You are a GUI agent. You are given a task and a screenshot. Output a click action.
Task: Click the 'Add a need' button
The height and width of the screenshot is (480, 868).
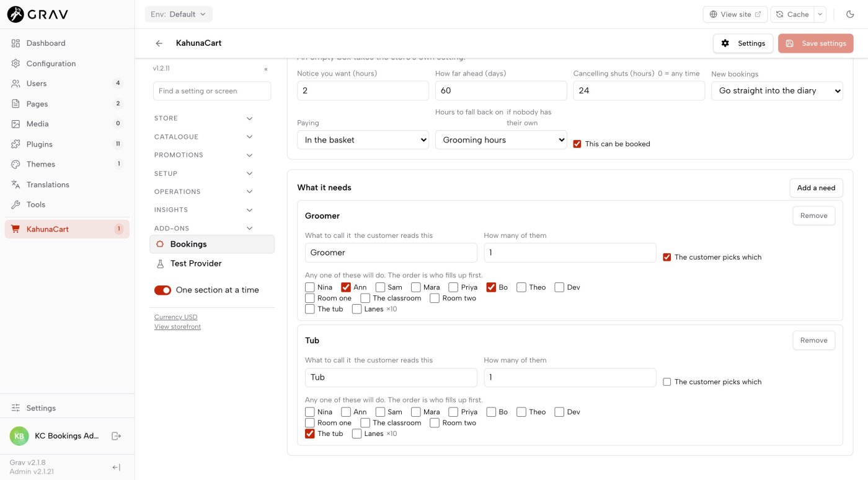click(x=816, y=188)
